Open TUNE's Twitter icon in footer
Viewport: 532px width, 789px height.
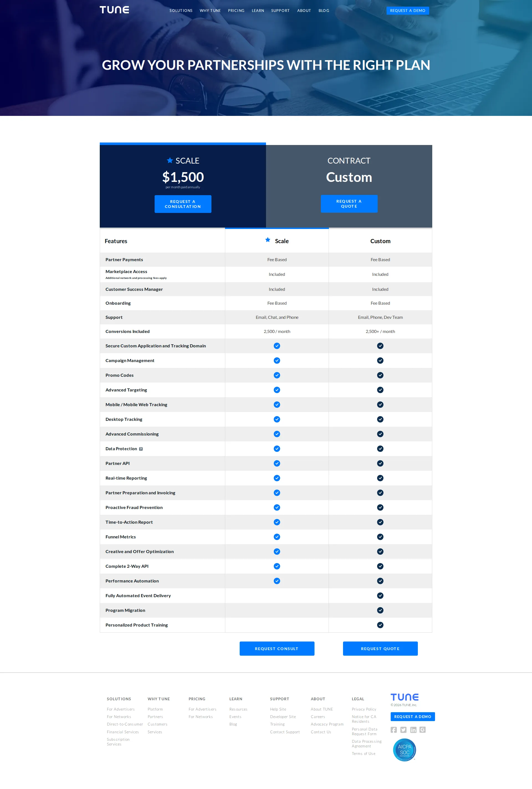pos(403,730)
